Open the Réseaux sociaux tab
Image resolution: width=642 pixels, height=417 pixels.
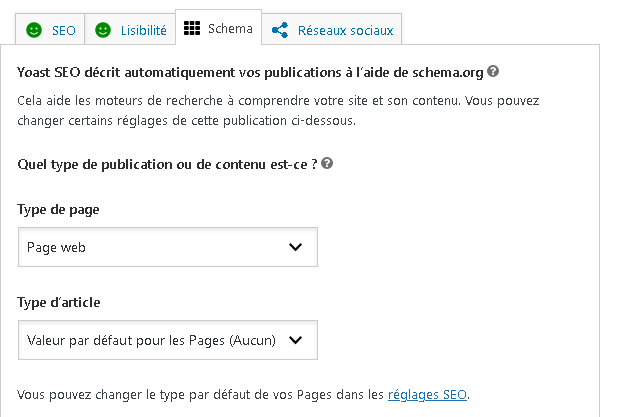point(332,29)
